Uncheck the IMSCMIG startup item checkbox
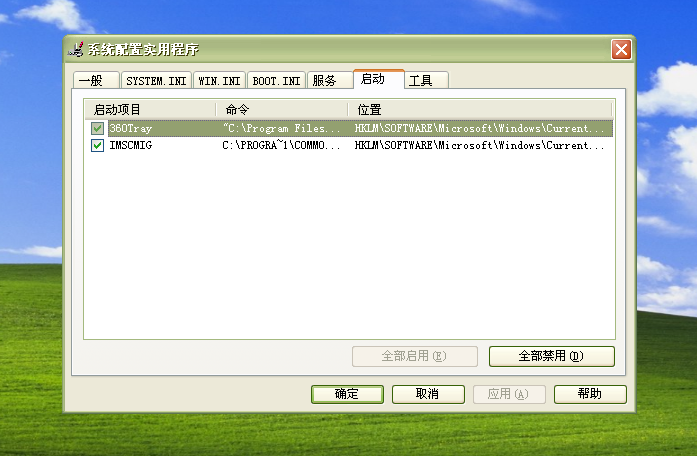Screen dimensions: 697x456 click(97, 145)
